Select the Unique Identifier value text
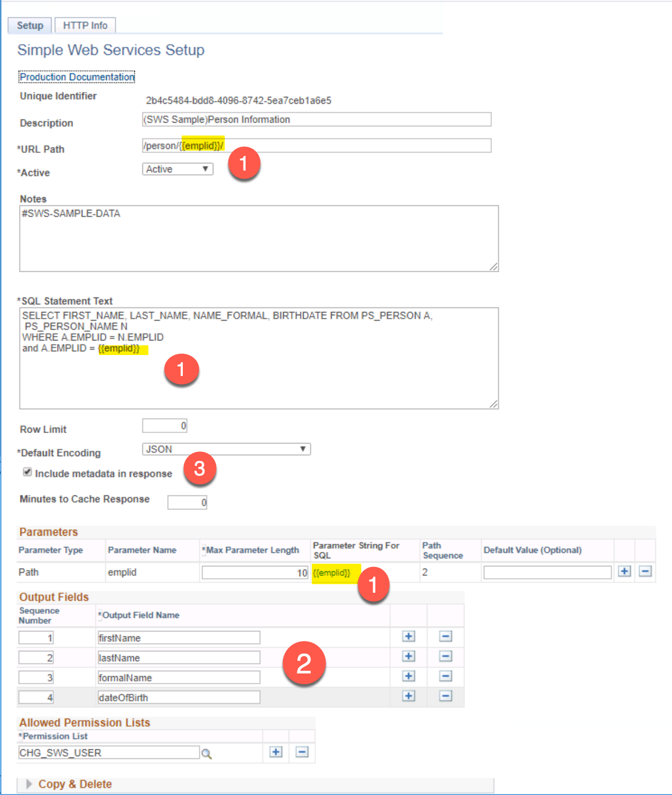This screenshot has width=672, height=795. point(239,101)
